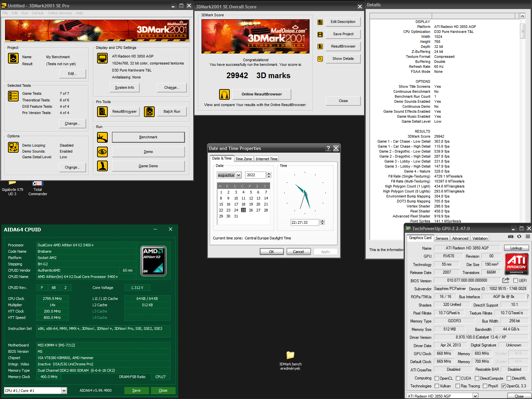Toggle the PhysX checkbox
The width and height of the screenshot is (532, 399).
click(x=485, y=386)
